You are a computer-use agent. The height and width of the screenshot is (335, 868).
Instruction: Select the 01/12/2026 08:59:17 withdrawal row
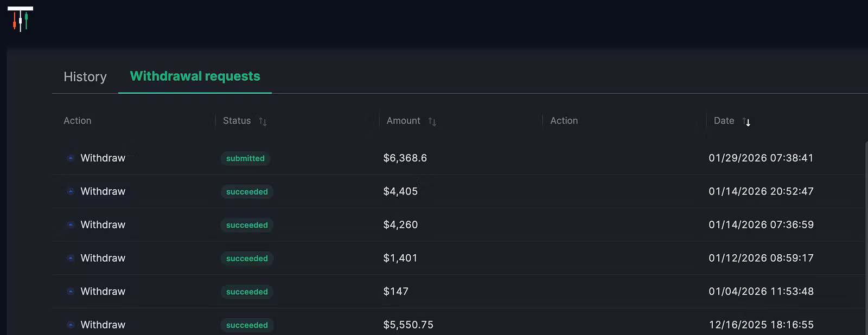click(459, 258)
